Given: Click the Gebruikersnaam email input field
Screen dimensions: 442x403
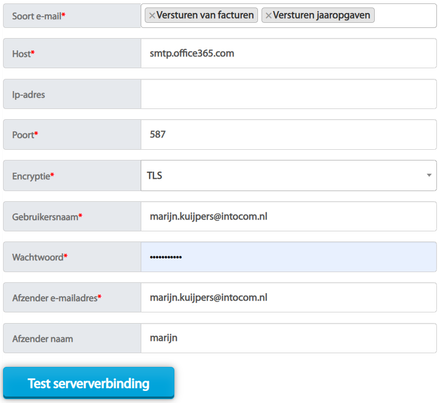Looking at the screenshot, I should tap(289, 216).
